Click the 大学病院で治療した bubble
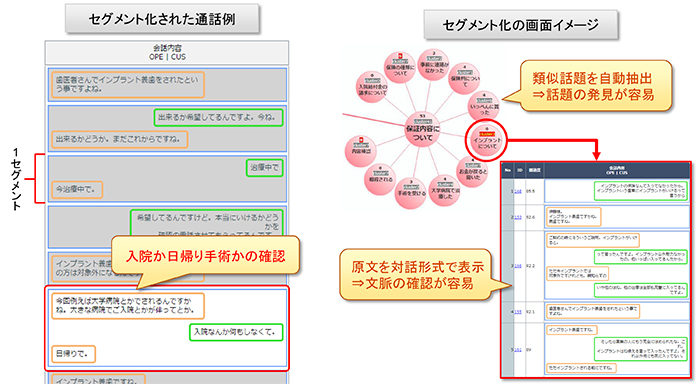The height and width of the screenshot is (384, 700). click(445, 190)
